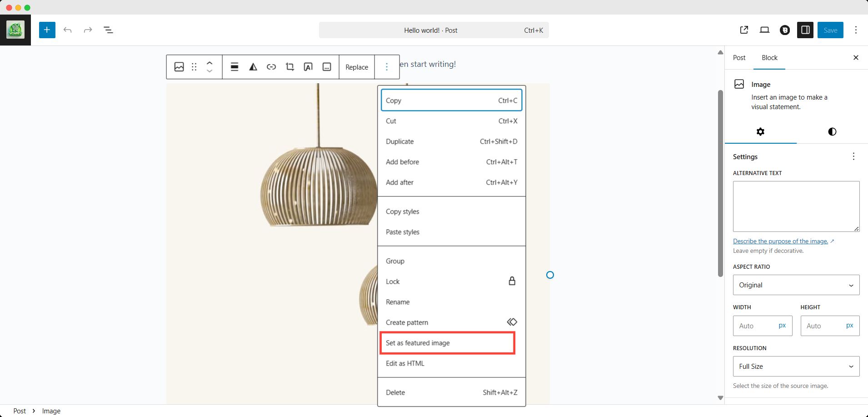The height and width of the screenshot is (417, 868).
Task: Click the Redo arrow icon
Action: (88, 30)
